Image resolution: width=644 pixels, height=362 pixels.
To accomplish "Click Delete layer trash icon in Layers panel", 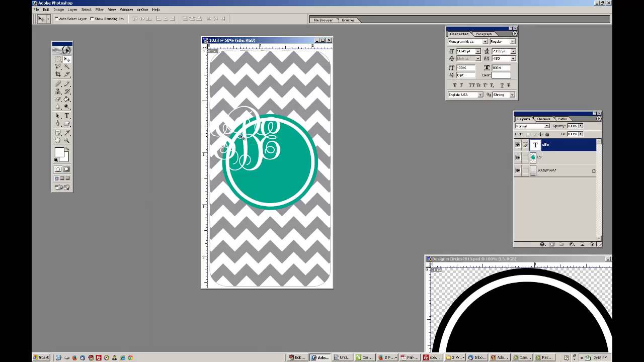I will tap(592, 244).
